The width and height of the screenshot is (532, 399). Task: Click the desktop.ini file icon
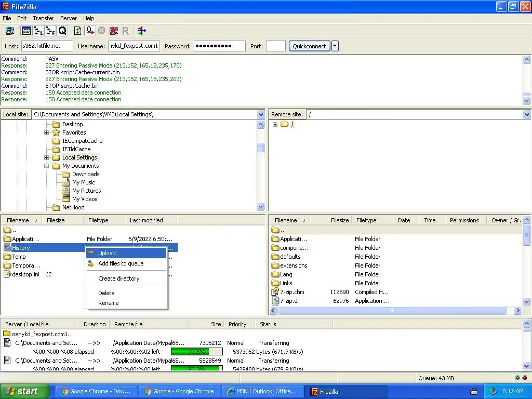[7, 274]
